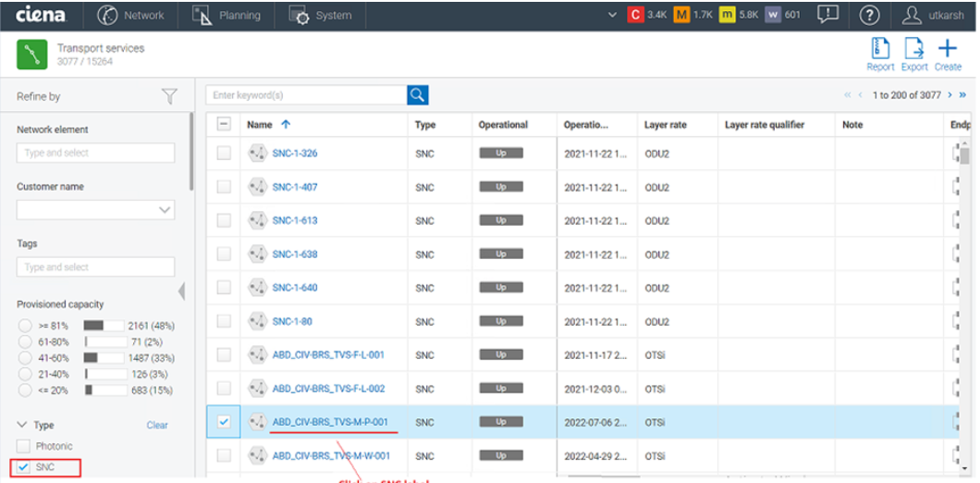The image size is (980, 483).
Task: Click the minor alarms 5.8K badge
Action: [x=738, y=15]
